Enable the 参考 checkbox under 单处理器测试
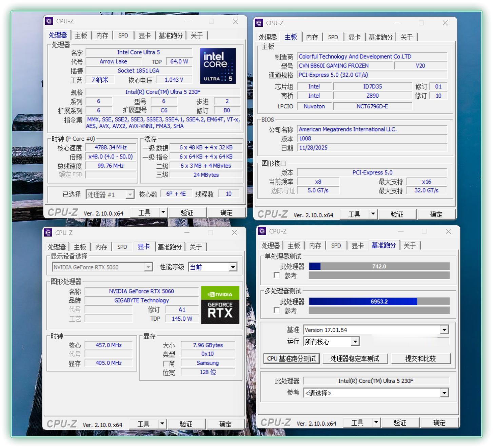Image resolution: width=493 pixels, height=448 pixels. tap(277, 275)
